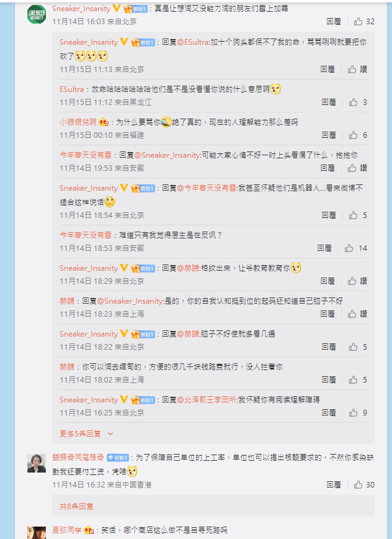Open the Sneaker_Insanity green avatar profile
Viewport: 392px width, 539px height.
click(x=37, y=14)
